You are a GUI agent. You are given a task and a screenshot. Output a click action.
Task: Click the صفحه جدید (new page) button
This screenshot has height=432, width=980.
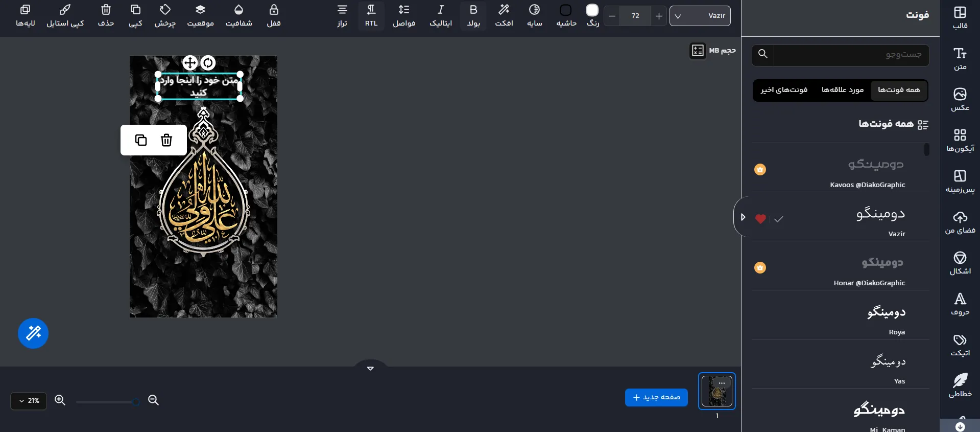click(x=656, y=397)
